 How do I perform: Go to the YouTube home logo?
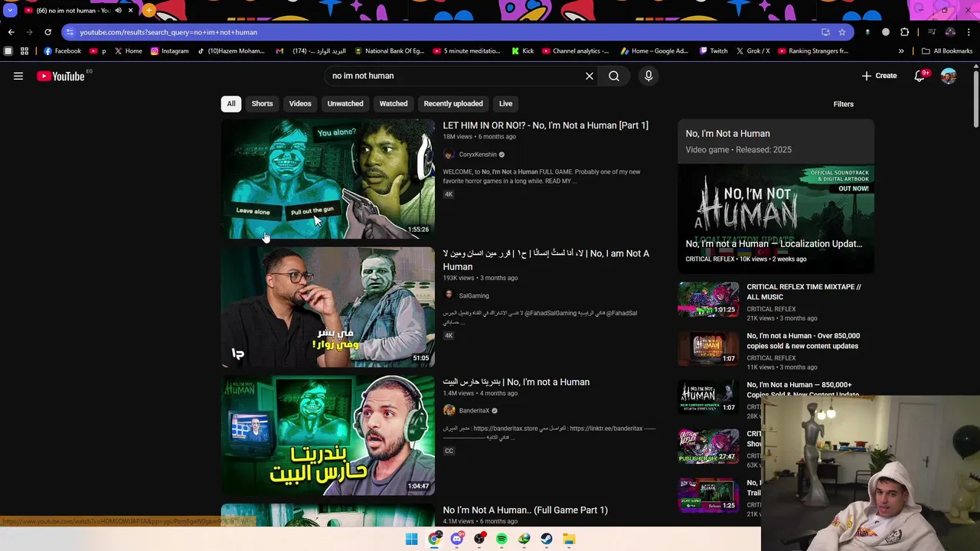60,76
